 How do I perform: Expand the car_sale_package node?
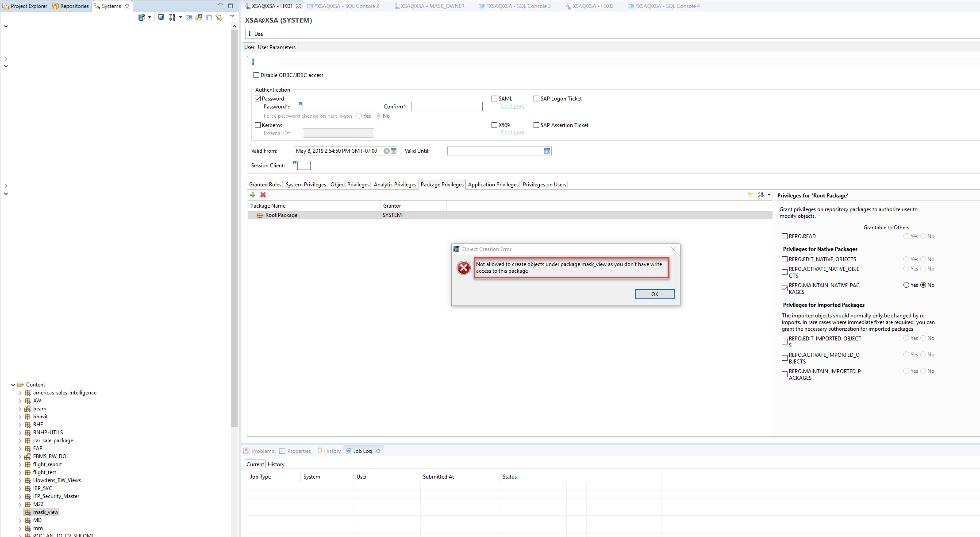[20, 440]
